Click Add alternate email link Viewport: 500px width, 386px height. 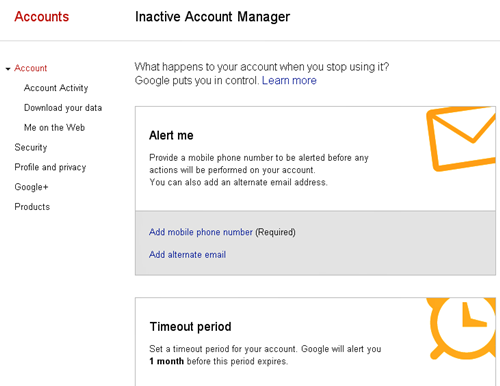coord(187,255)
